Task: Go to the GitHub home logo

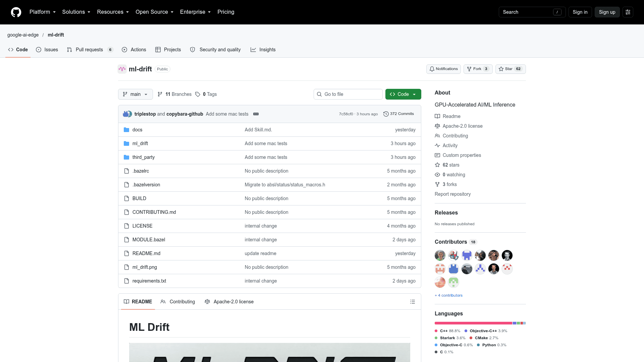Action: 16,12
